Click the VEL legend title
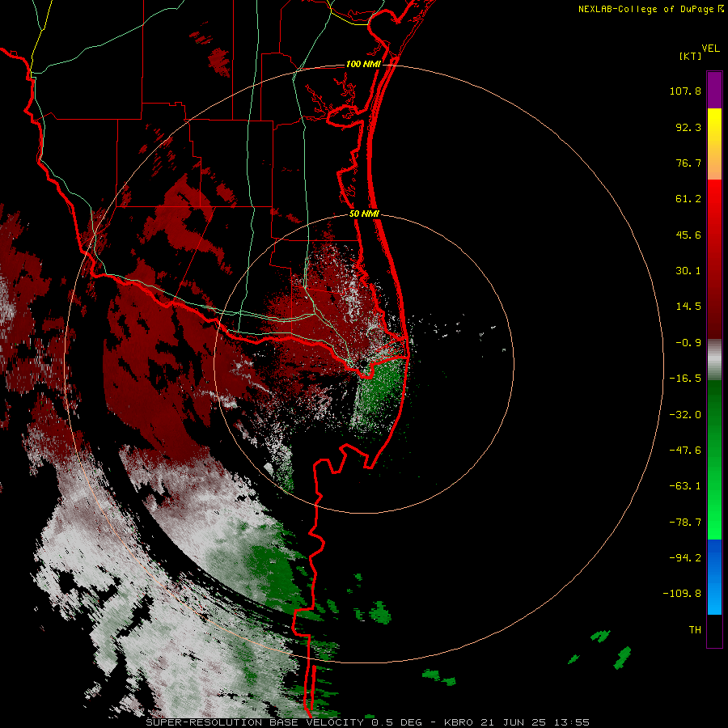The image size is (728, 728). pos(710,49)
